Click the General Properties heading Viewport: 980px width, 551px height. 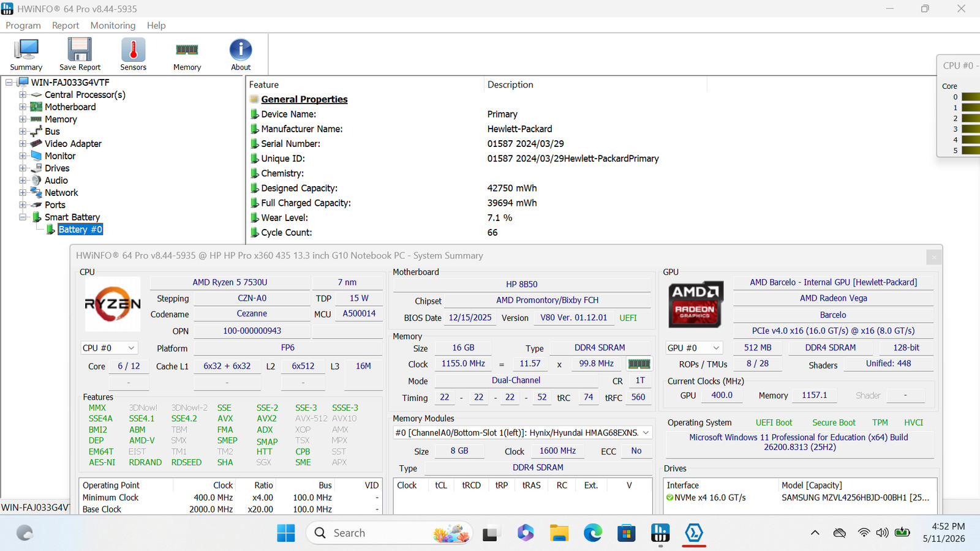[x=304, y=99]
